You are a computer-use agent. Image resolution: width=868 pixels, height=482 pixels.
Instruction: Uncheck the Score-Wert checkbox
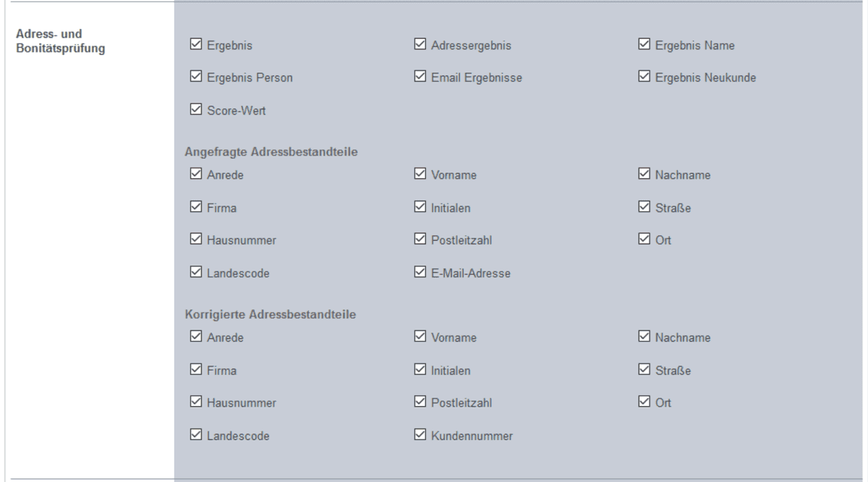(x=195, y=111)
